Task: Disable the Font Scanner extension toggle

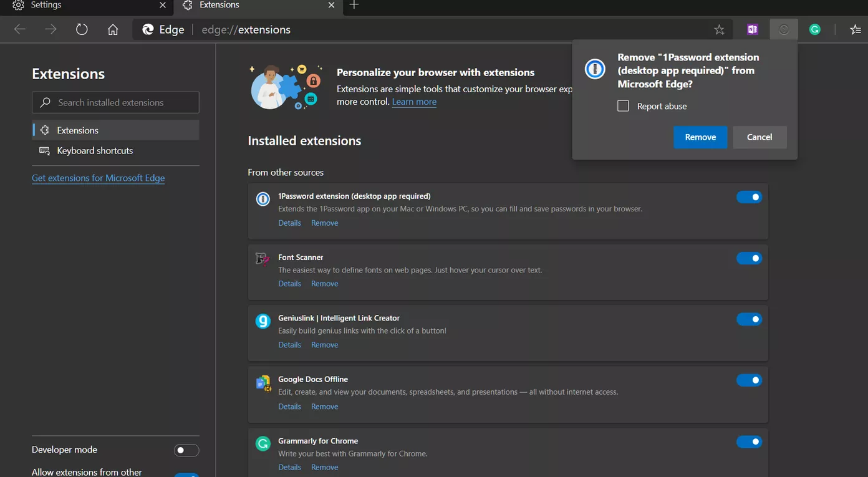Action: pos(749,258)
